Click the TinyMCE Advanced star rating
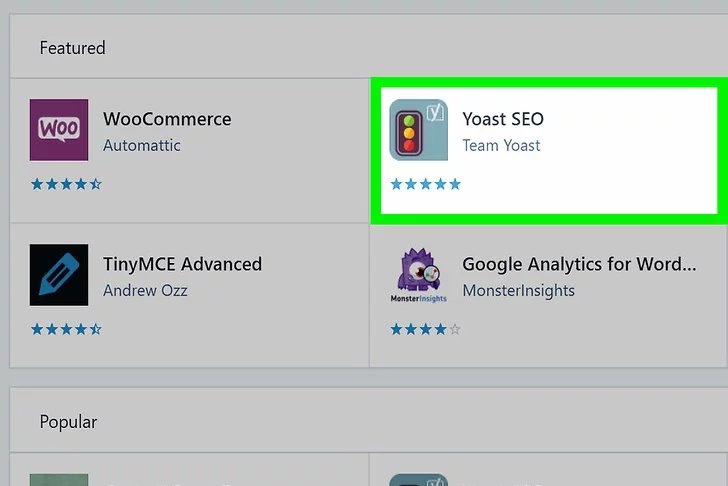Image resolution: width=728 pixels, height=486 pixels. [x=66, y=329]
